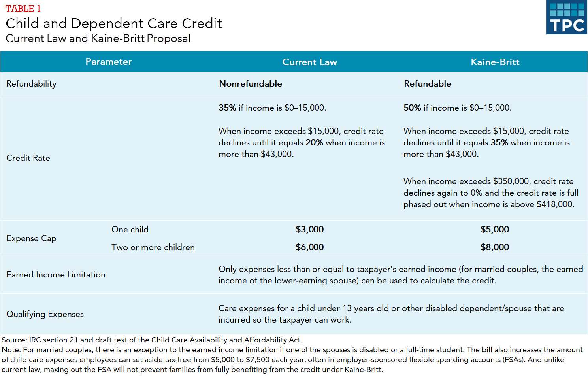Click the Current Law and Kaine-Britt Proposal subtitle
The height and width of the screenshot is (385, 588).
click(x=98, y=38)
